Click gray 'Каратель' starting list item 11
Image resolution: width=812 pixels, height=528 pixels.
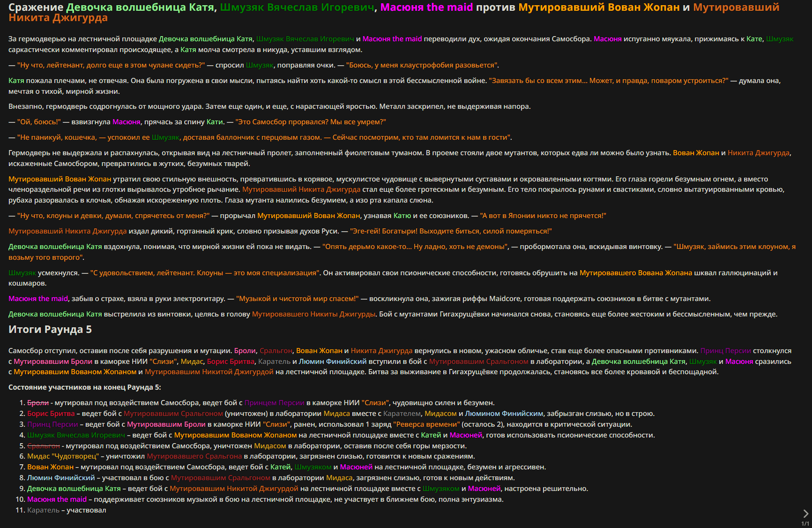tap(44, 510)
